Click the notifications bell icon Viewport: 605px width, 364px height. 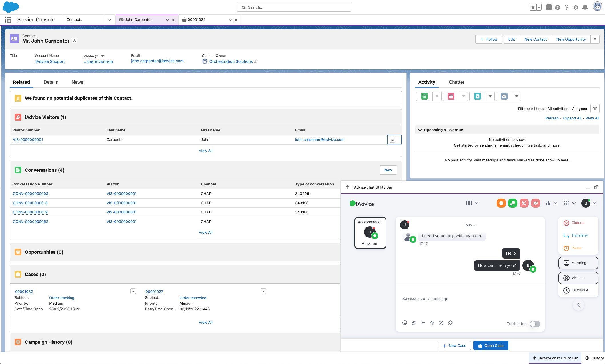point(585,7)
